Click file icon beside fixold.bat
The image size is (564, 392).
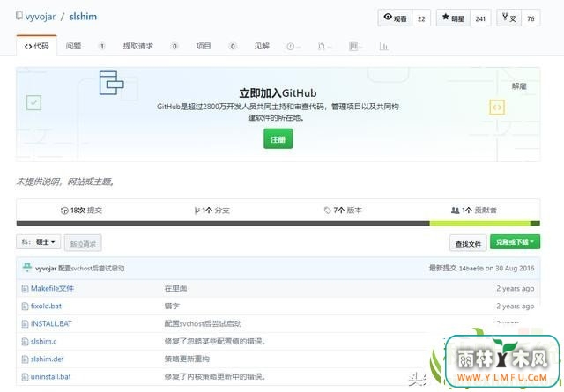25,306
